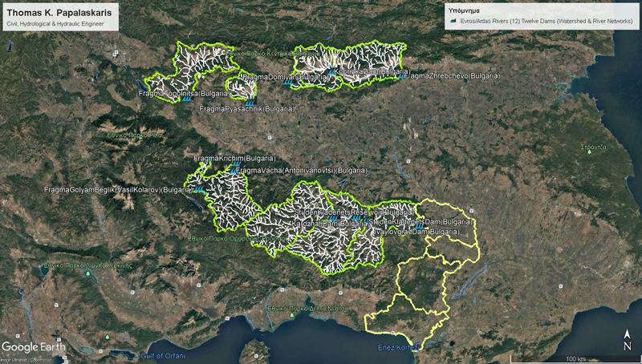Select the Ivaylovgrad Dam marker icon
Image resolution: width=642 pixels, height=364 pixels.
(x=419, y=227)
